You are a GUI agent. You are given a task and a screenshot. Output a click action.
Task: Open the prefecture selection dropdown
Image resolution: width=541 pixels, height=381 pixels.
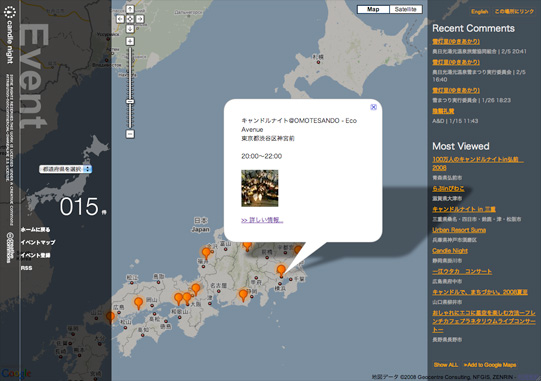66,169
